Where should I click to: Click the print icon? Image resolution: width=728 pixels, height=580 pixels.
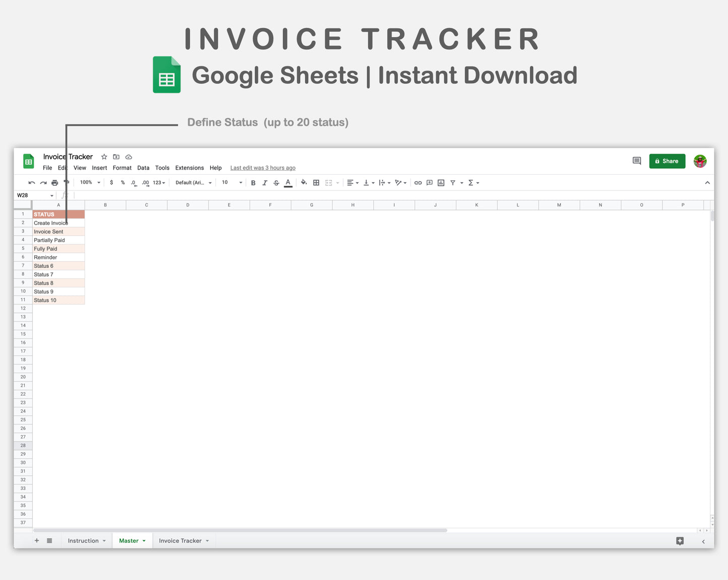(54, 182)
